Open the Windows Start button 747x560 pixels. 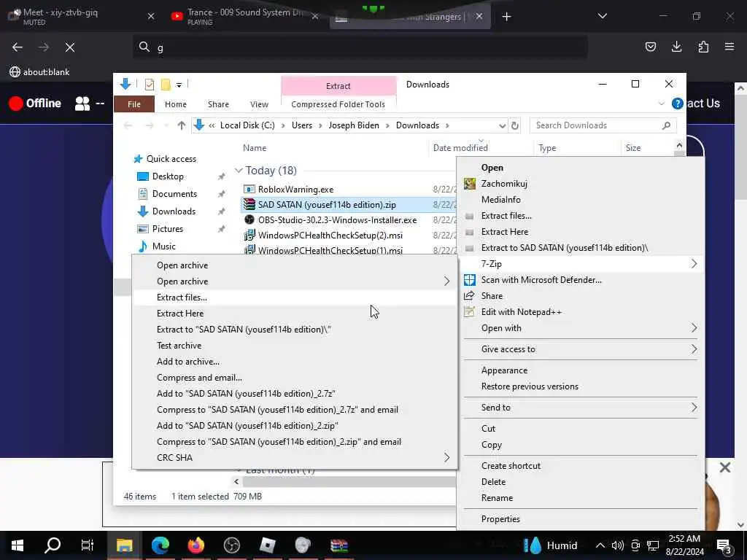coord(18,545)
